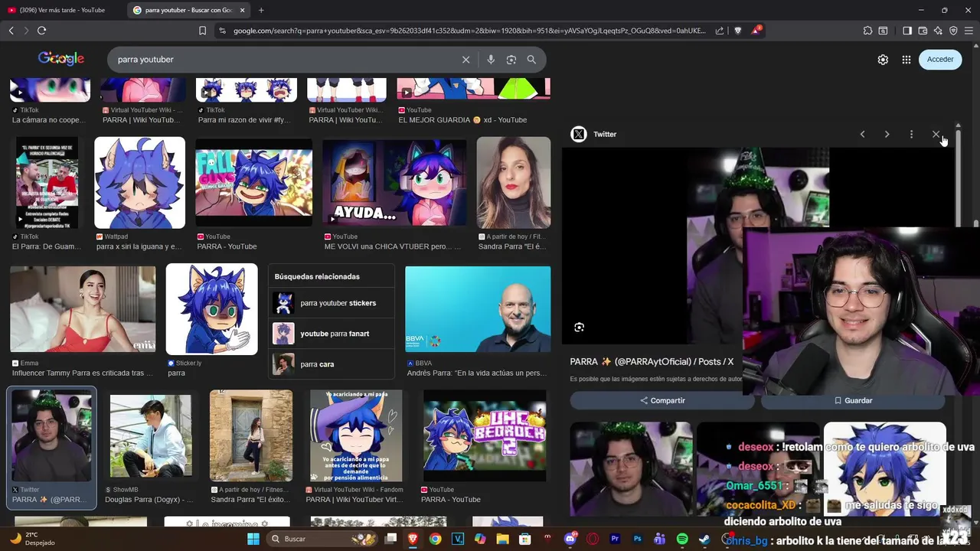The image size is (980, 551).
Task: Open Brave VPN shield icon
Action: pos(953,31)
